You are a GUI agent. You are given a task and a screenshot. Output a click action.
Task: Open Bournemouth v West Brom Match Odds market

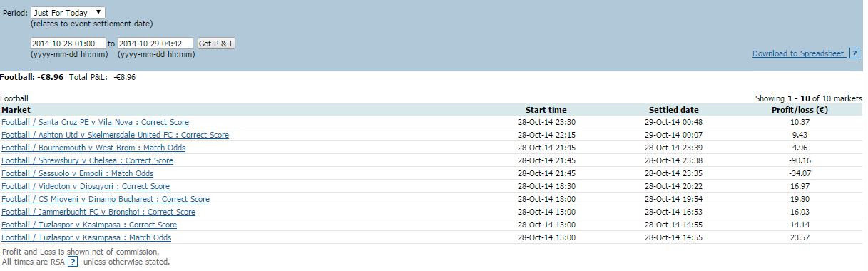pos(93,148)
